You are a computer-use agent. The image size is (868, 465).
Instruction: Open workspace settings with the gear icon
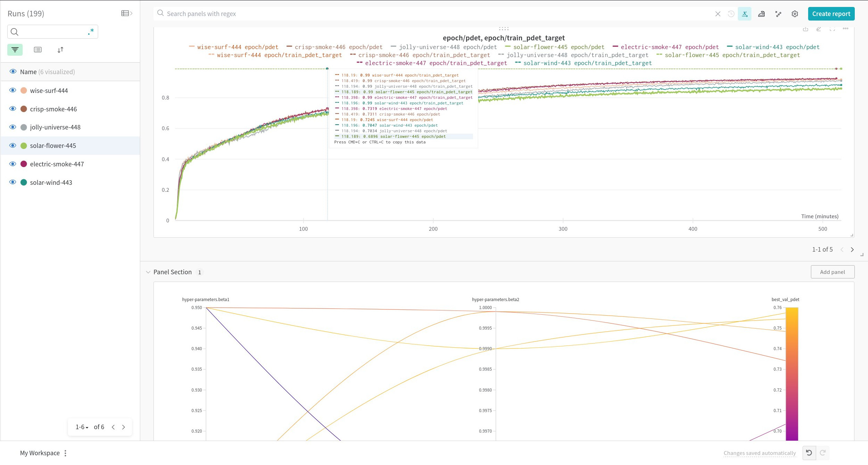(795, 14)
